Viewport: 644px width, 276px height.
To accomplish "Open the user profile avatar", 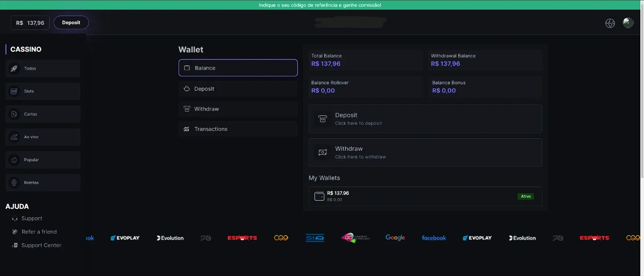I will (x=628, y=23).
